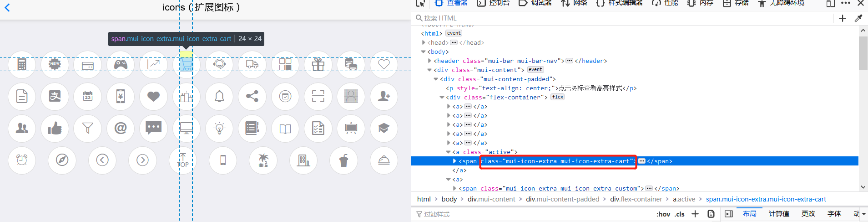This screenshot has height=222, width=868.
Task: Toggle the print media simulation icon
Action: pos(711,214)
